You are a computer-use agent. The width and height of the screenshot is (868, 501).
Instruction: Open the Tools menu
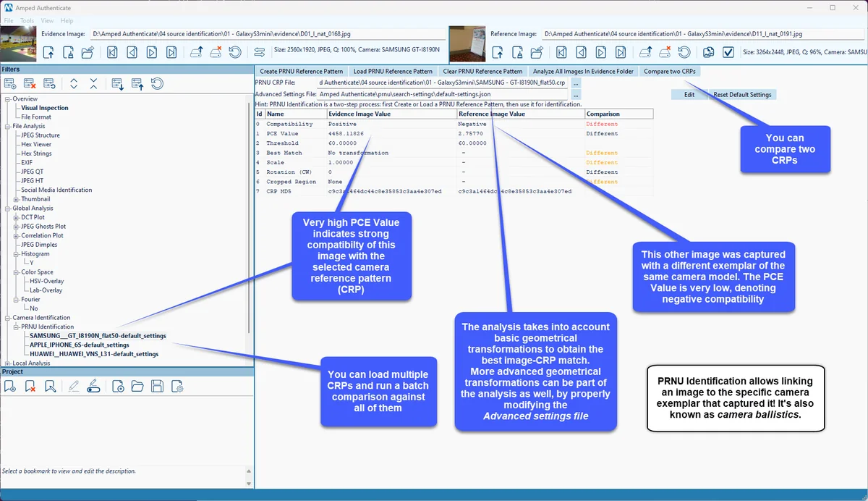click(27, 21)
